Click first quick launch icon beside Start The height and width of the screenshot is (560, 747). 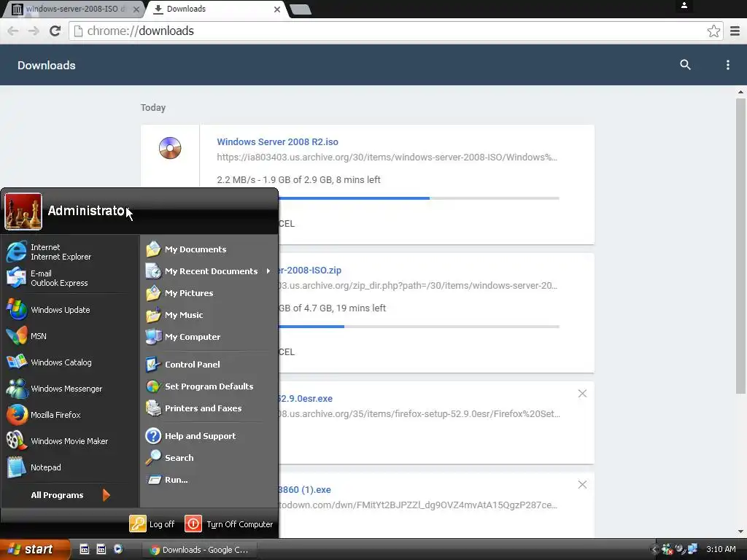(x=85, y=549)
